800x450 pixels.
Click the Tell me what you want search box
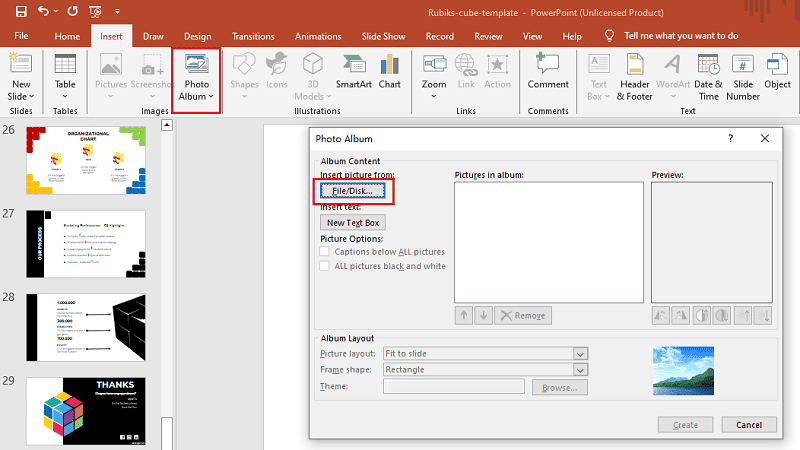(680, 36)
